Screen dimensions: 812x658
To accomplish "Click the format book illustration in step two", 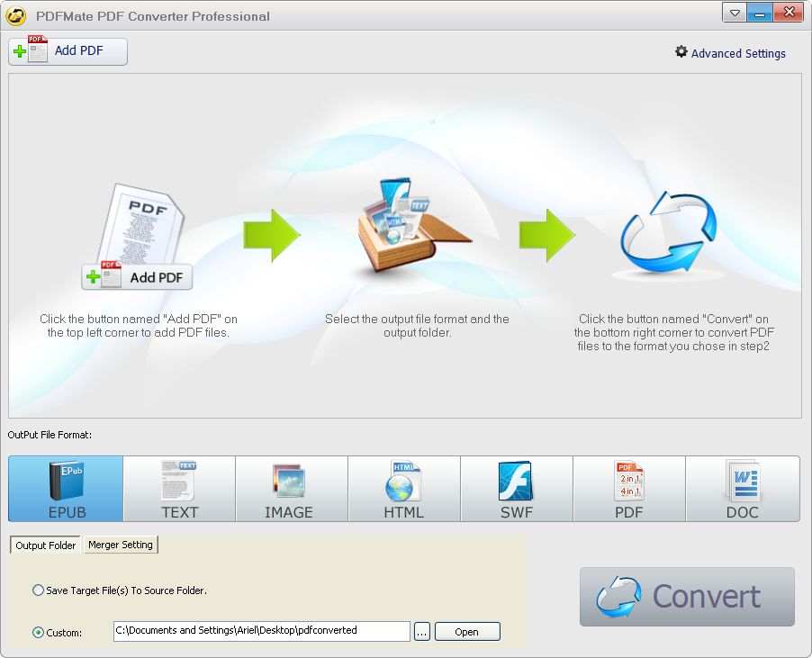I will pyautogui.click(x=413, y=226).
